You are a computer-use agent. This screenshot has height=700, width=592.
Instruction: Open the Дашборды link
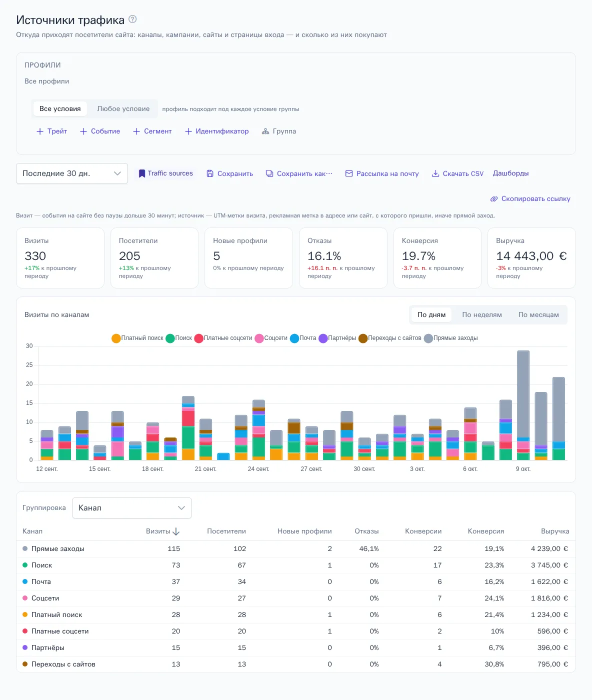[x=511, y=173]
